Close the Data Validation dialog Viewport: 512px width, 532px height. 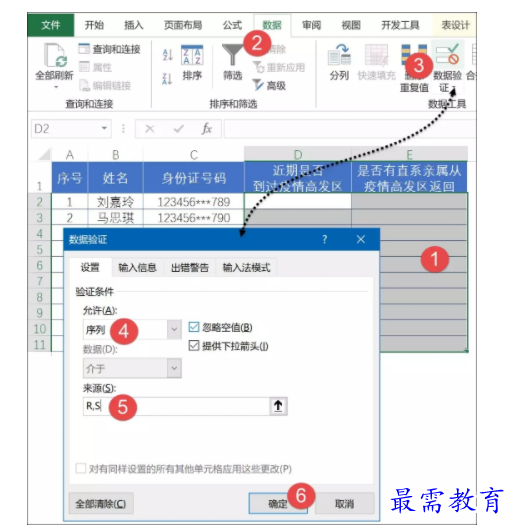(x=361, y=240)
